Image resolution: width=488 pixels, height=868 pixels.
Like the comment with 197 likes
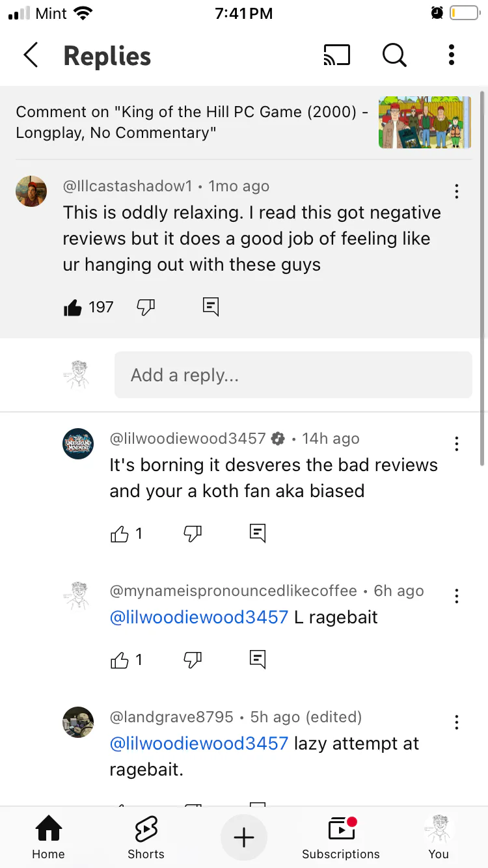point(73,307)
